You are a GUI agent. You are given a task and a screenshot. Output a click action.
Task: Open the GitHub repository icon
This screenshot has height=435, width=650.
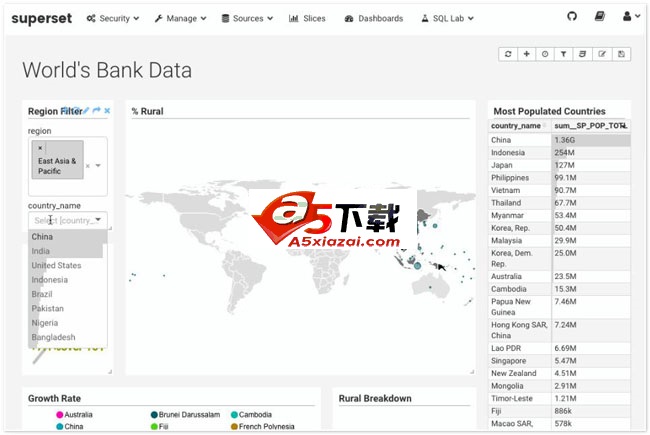[x=572, y=17]
